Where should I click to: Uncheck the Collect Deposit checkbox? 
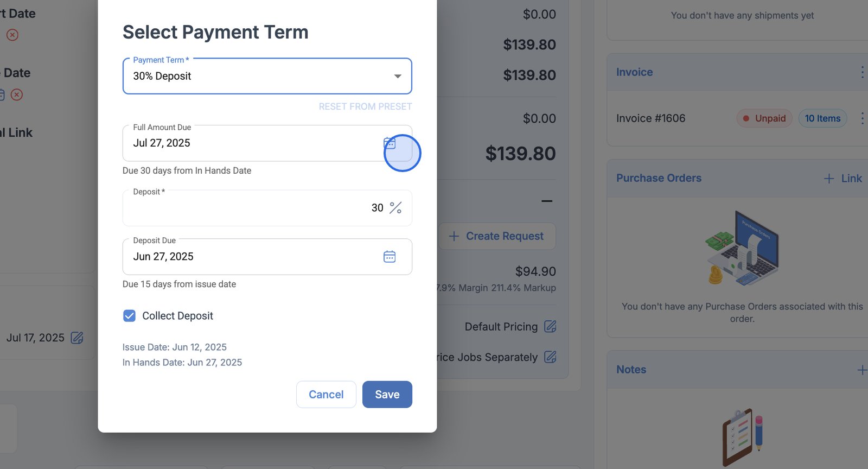coord(129,316)
